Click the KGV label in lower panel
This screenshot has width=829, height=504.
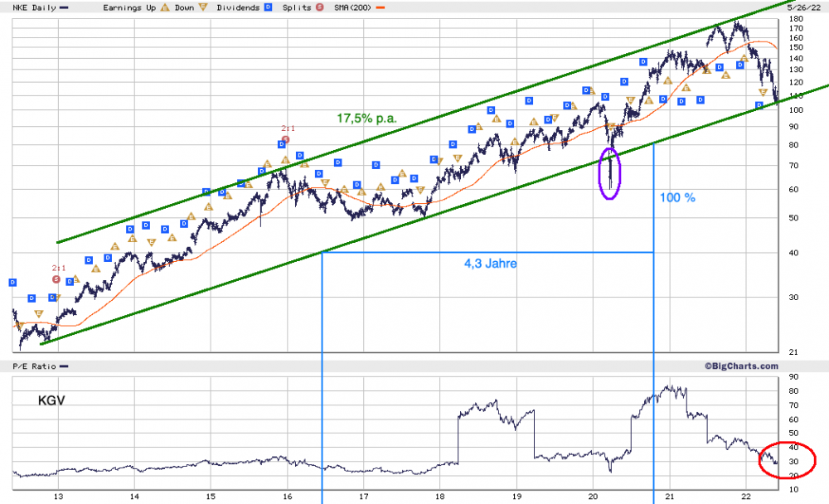click(51, 400)
